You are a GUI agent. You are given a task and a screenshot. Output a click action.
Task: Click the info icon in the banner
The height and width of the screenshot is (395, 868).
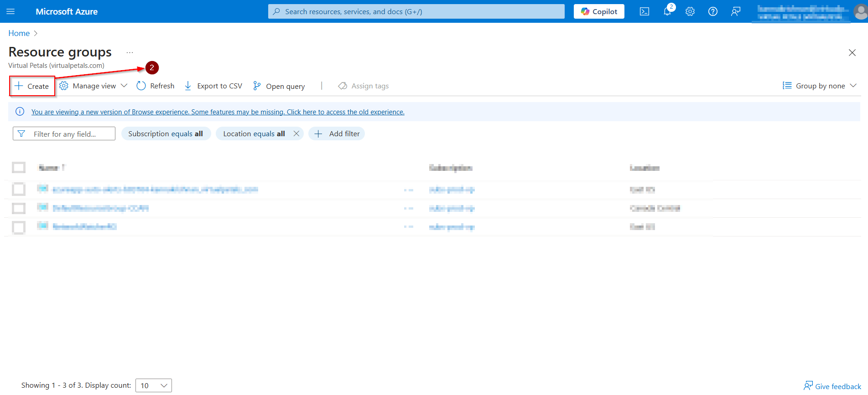(x=20, y=112)
